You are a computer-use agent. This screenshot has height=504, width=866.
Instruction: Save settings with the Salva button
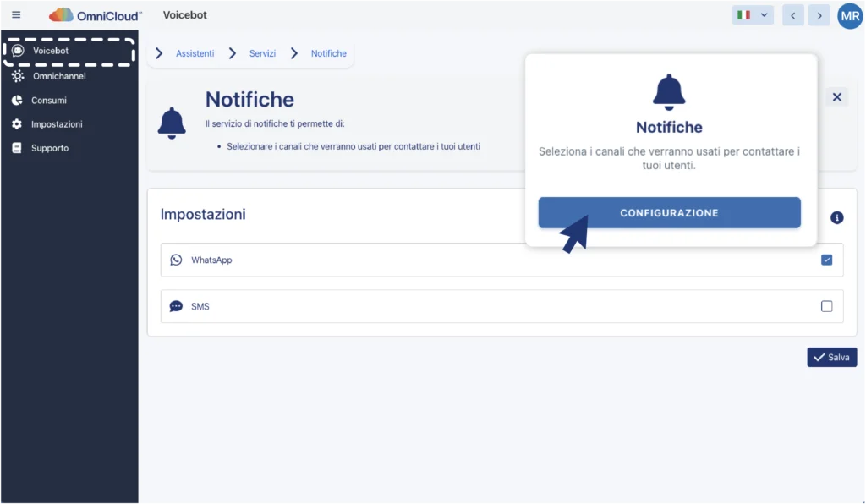point(831,357)
